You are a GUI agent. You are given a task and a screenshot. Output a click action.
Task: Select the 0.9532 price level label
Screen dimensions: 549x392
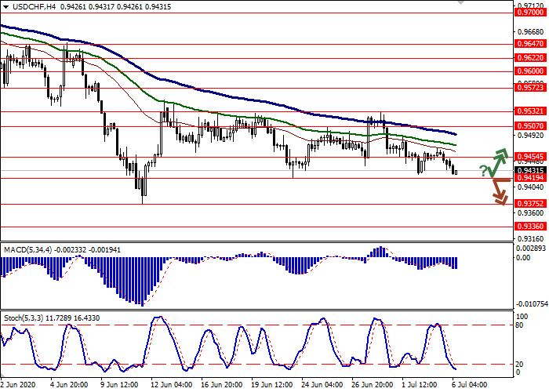tap(530, 111)
